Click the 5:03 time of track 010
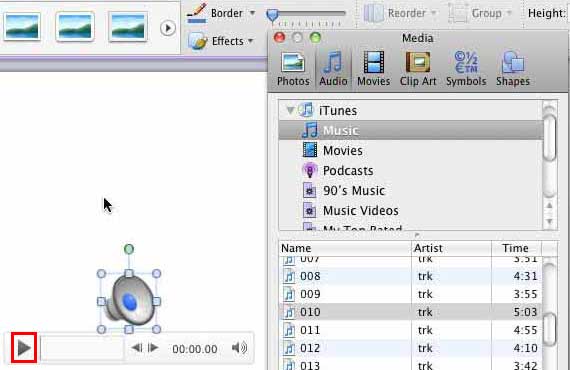570x370 pixels. click(x=525, y=312)
